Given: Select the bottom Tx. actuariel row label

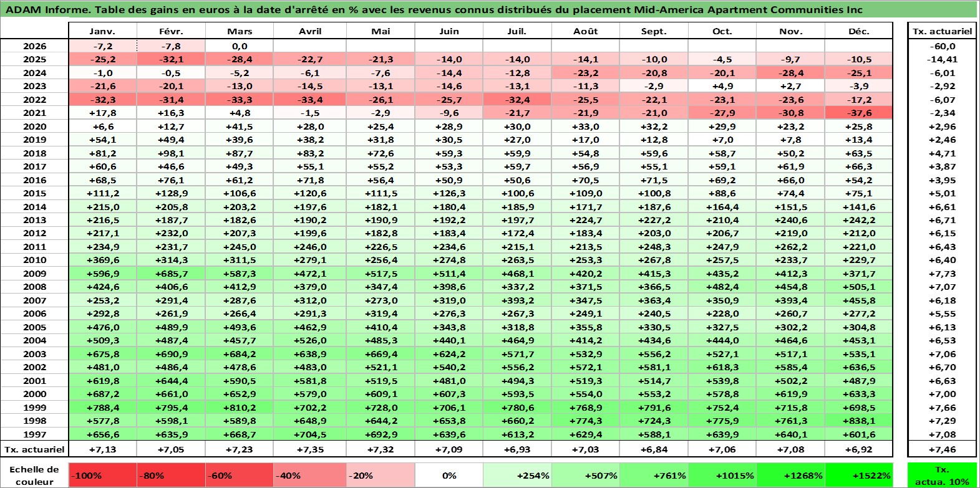Looking at the screenshot, I should [34, 449].
